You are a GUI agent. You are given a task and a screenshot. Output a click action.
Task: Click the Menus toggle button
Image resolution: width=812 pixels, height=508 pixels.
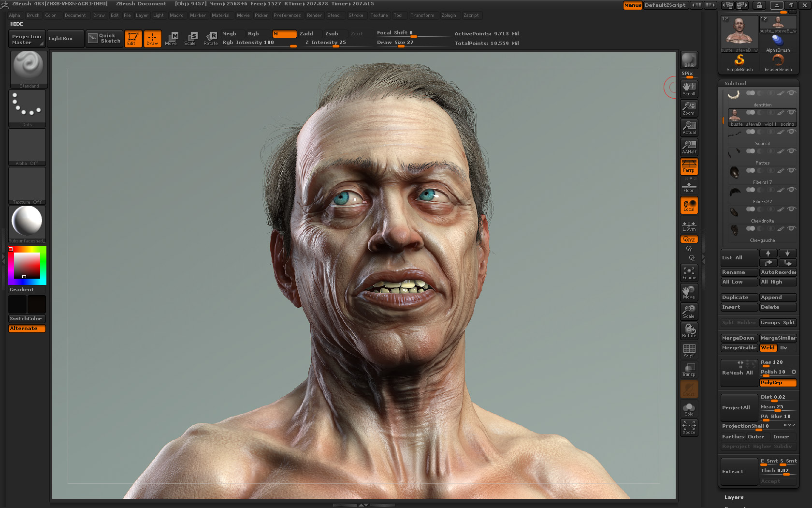pos(633,5)
